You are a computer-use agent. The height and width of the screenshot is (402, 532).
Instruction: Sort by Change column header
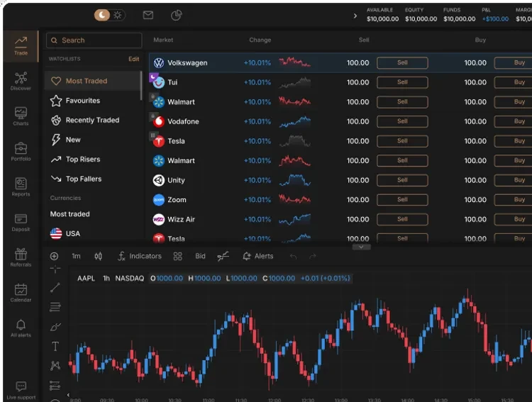click(x=260, y=40)
